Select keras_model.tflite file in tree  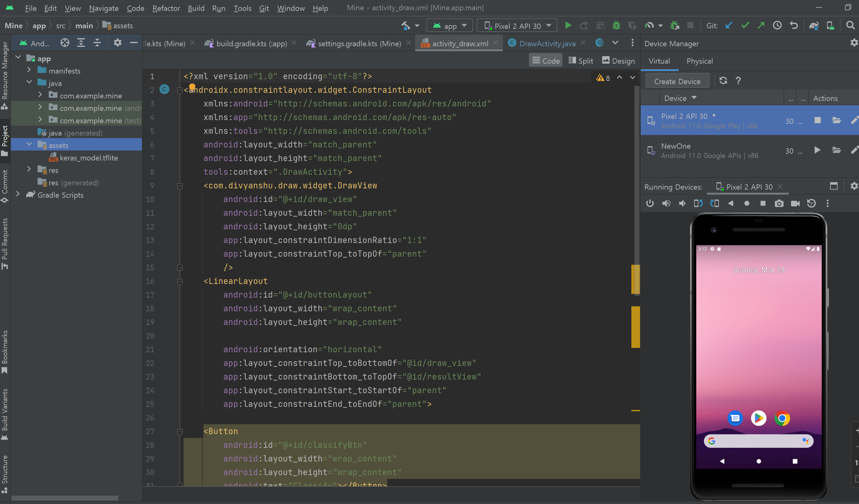(x=89, y=158)
